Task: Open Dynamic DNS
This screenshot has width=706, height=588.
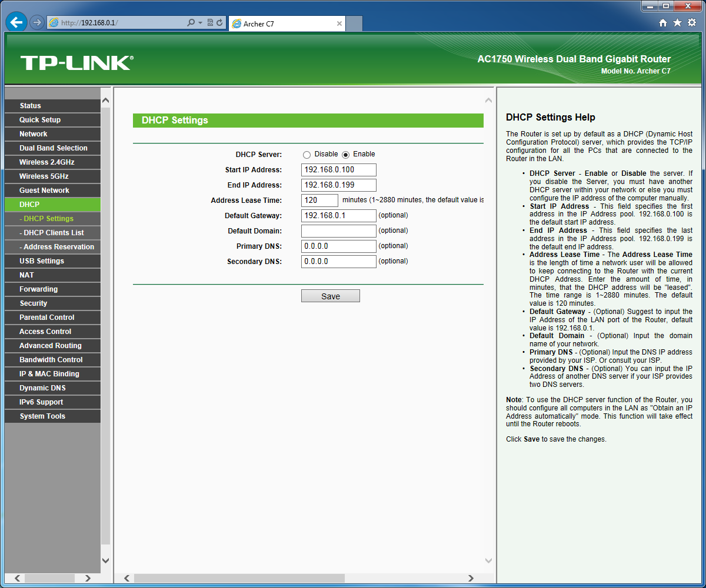Action: pyautogui.click(x=52, y=388)
